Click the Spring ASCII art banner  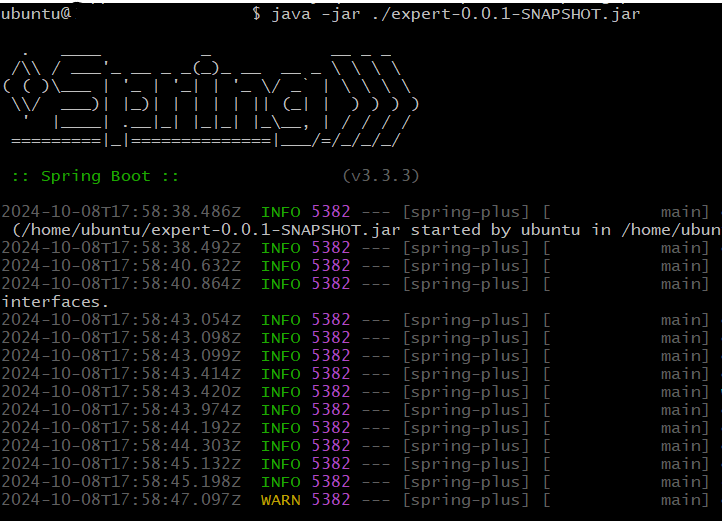pyautogui.click(x=211, y=99)
